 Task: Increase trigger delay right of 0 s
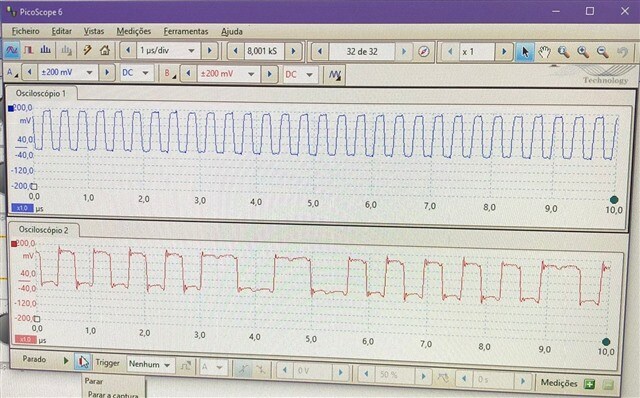pos(523,381)
